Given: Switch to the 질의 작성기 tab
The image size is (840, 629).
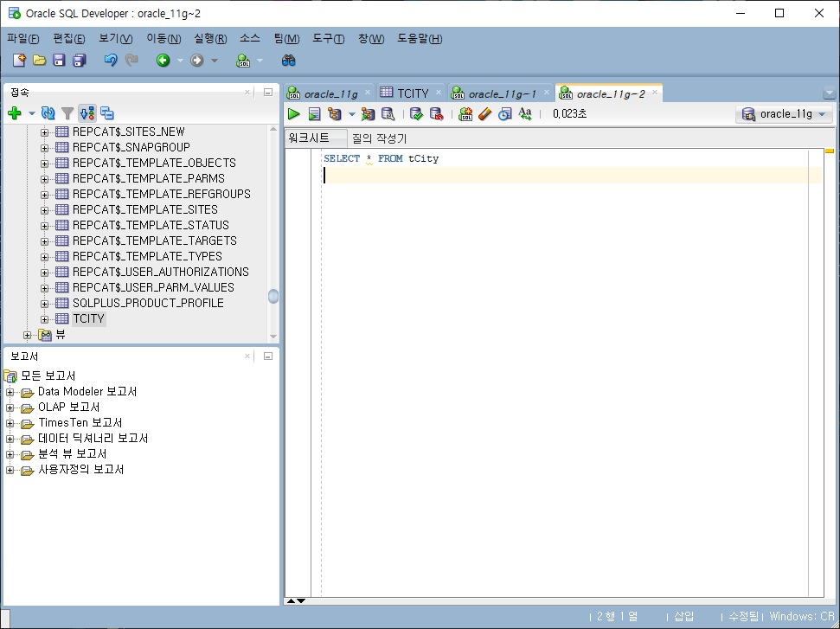Looking at the screenshot, I should pyautogui.click(x=379, y=138).
